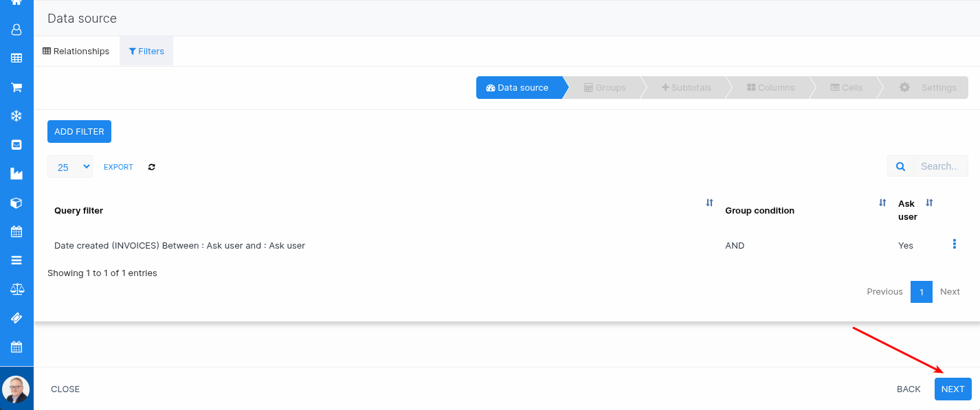Click the EXPORT link
This screenshot has width=980, height=410.
click(118, 167)
